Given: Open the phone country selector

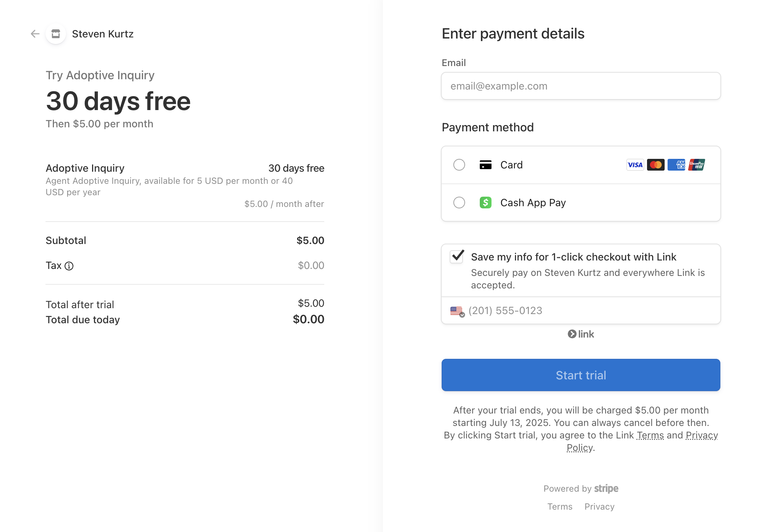Looking at the screenshot, I should tap(457, 311).
